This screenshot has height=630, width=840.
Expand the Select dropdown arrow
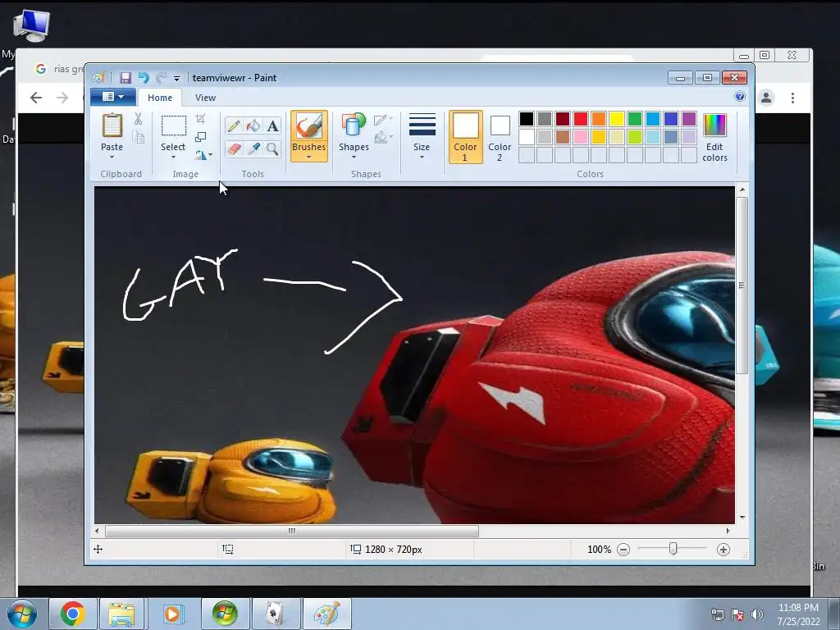click(173, 157)
